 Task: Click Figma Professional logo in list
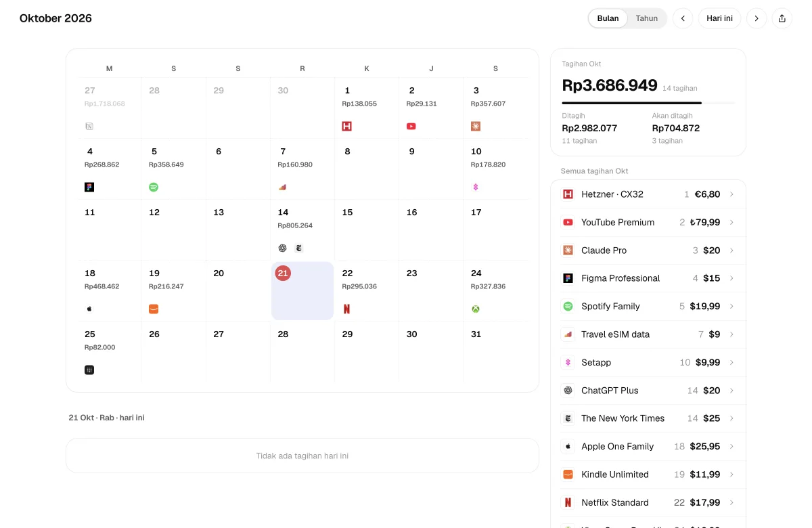568,278
